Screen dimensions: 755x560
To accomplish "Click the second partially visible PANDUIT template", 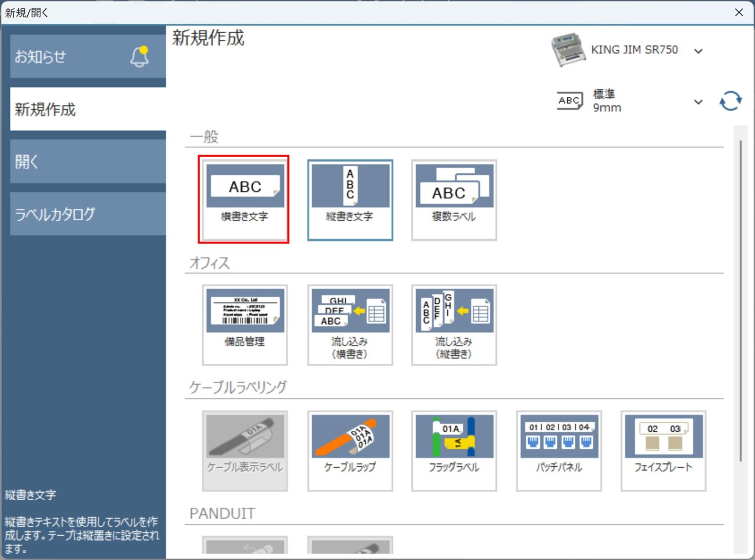I will pyautogui.click(x=350, y=546).
